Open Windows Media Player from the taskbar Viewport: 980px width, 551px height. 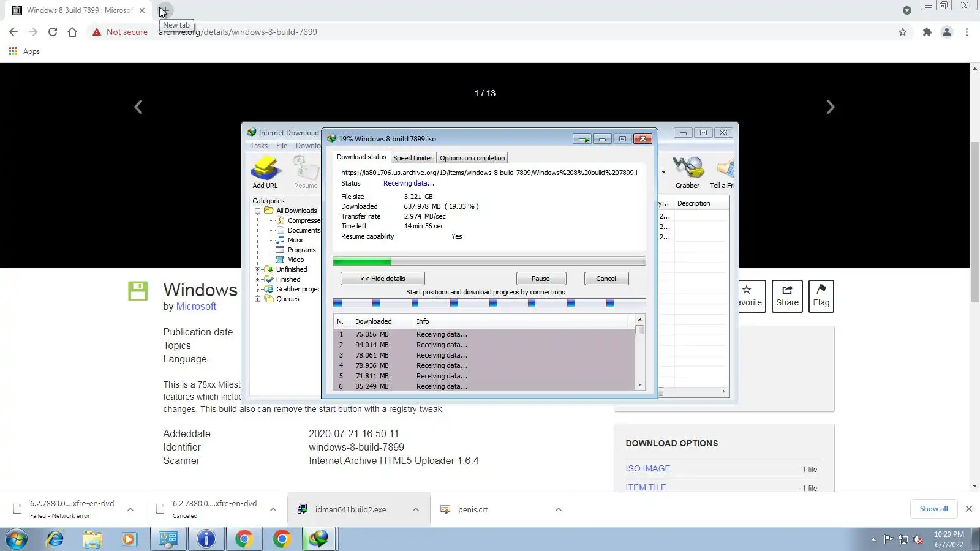tap(129, 539)
